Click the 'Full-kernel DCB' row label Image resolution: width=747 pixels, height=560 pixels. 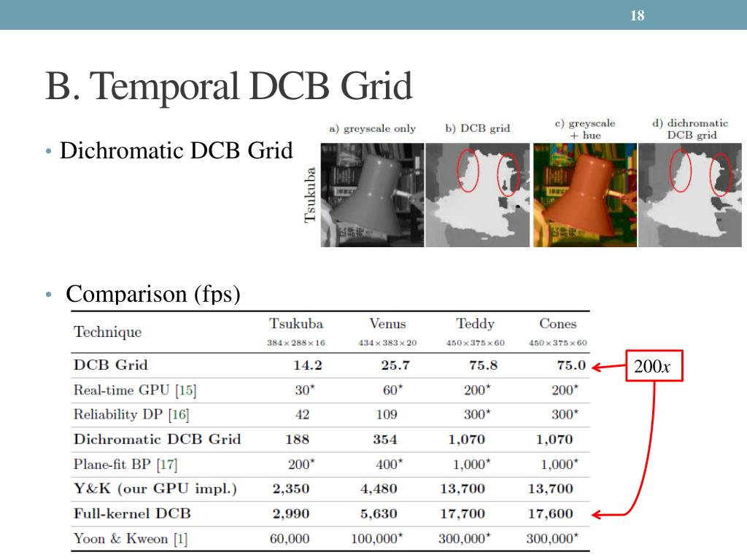(132, 513)
